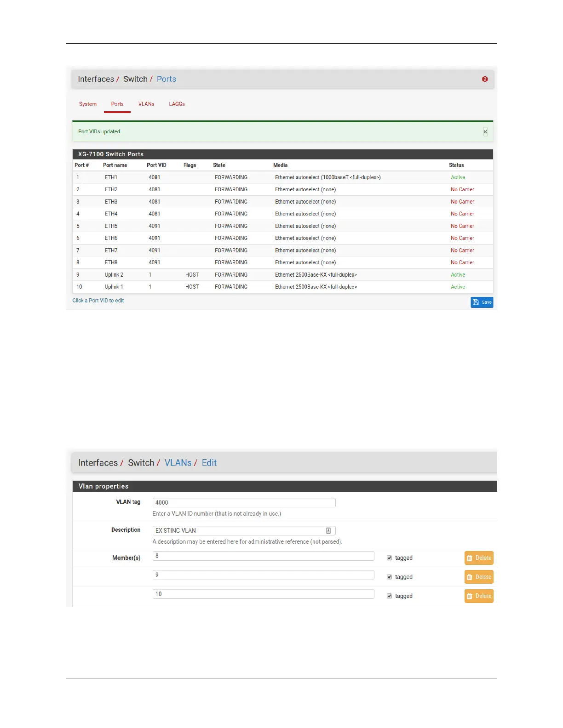Click the Click a Port VID to edit hint
This screenshot has height=728, width=563.
point(98,301)
